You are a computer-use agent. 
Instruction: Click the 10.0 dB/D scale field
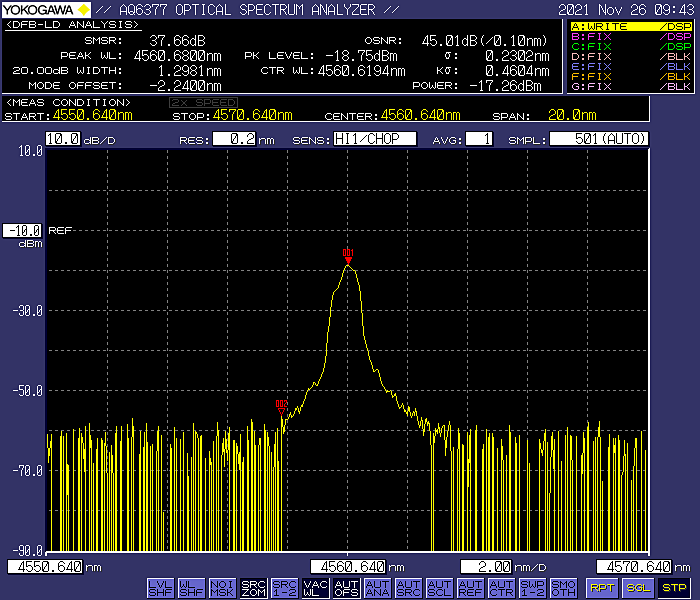click(62, 139)
